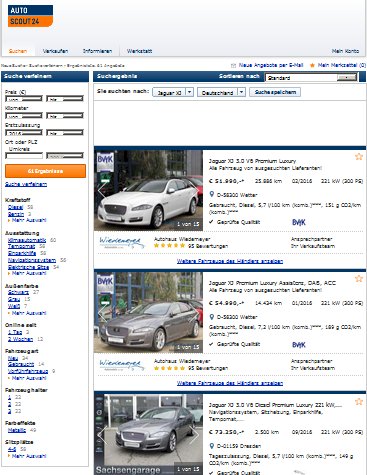Screen dimensions: 367x475
Task: Expand Mehr Auswahl under Kraftstoff
Action: (29, 220)
